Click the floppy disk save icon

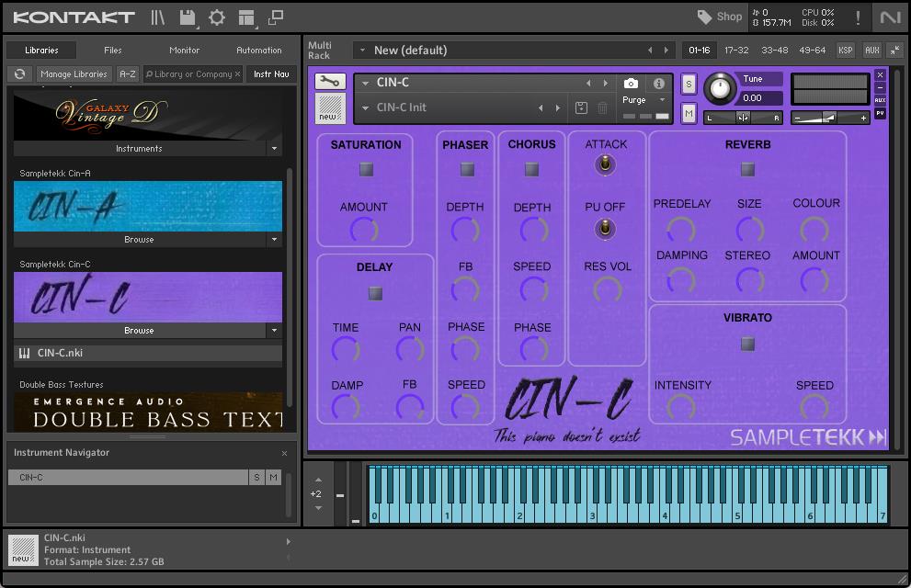(x=188, y=17)
